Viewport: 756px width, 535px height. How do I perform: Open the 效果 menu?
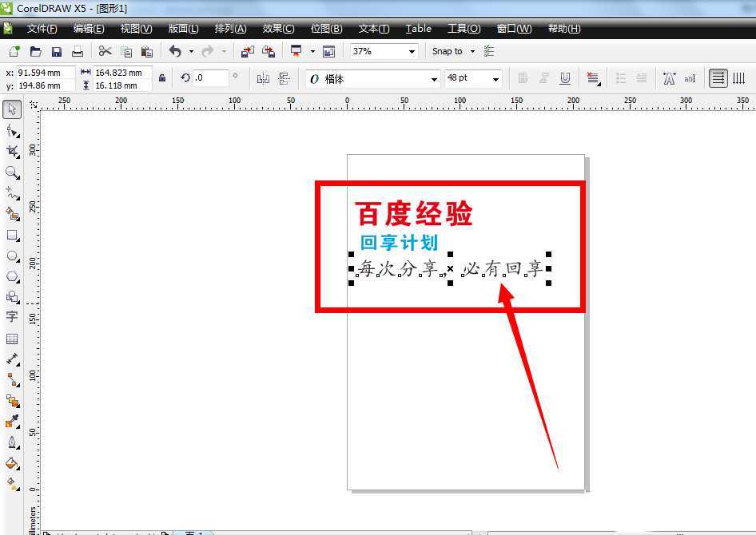click(x=277, y=28)
